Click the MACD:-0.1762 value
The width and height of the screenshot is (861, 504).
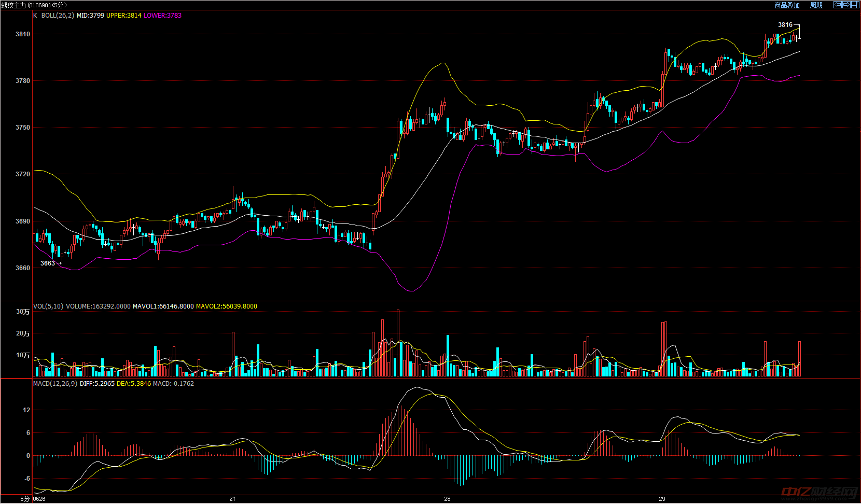pos(173,384)
